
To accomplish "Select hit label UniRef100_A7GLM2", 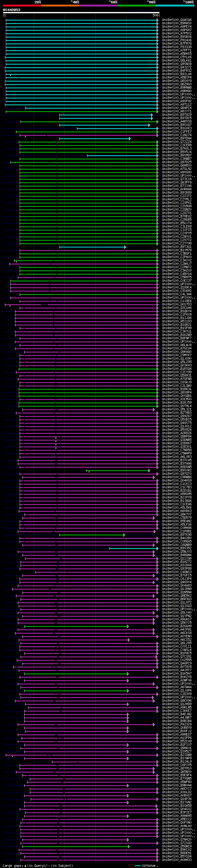I will click(x=176, y=169).
